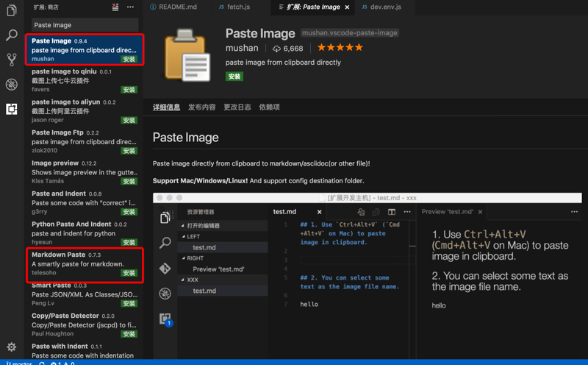Click the mushan.vscode-paste-image identifier
Viewport: 588px width, 365px height.
[350, 33]
